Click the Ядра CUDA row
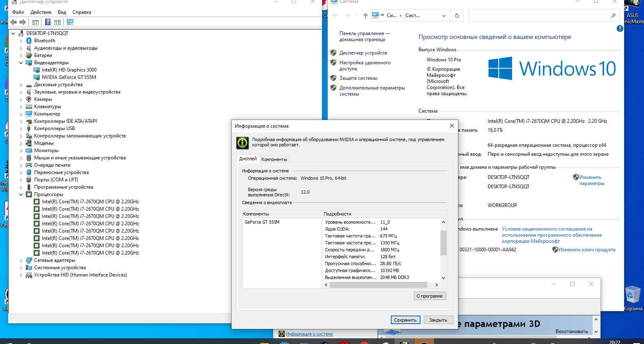This screenshot has width=644, height=344. pyautogui.click(x=382, y=229)
